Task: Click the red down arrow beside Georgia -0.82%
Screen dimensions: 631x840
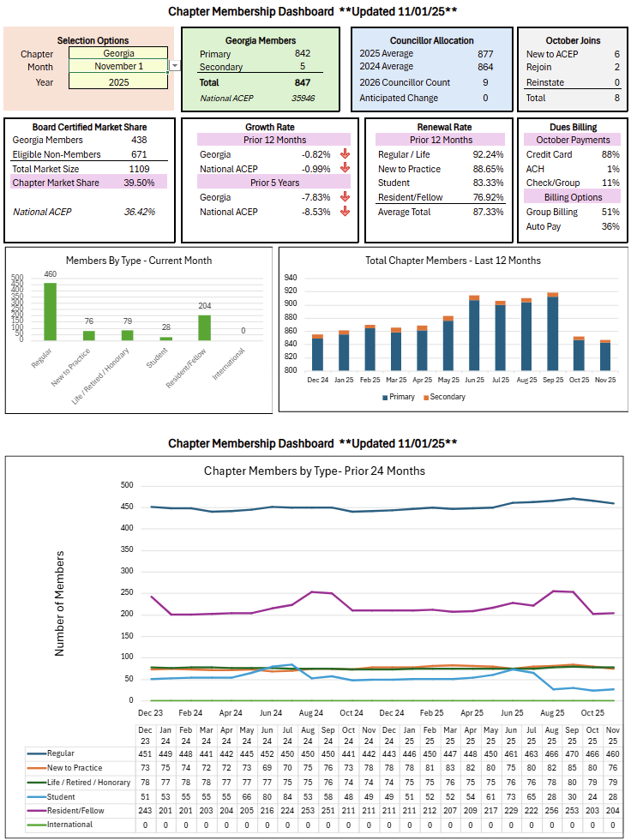Action: click(x=345, y=155)
